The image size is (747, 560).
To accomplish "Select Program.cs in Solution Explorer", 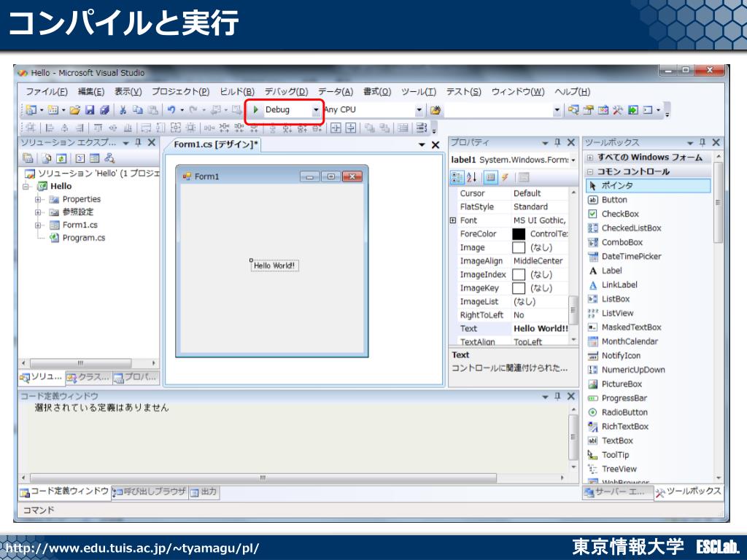I will click(84, 238).
